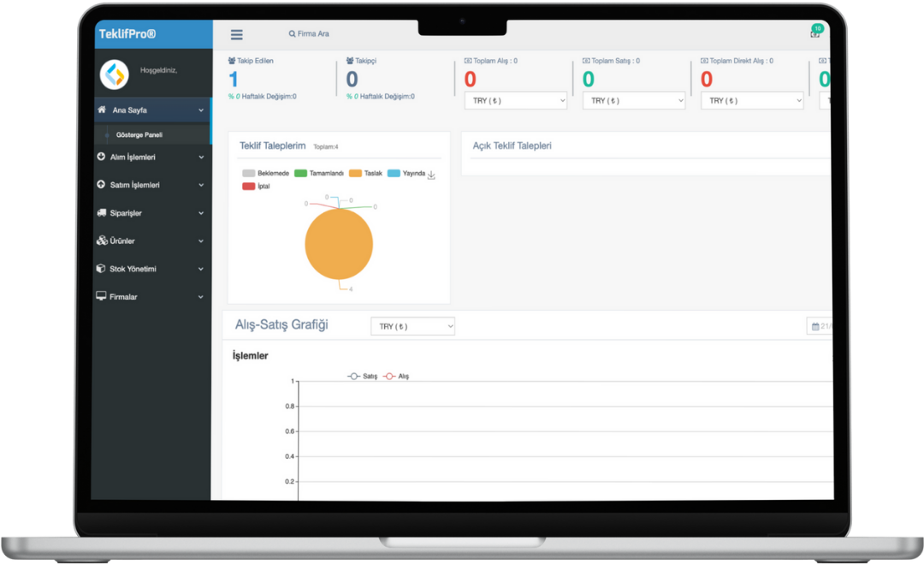This screenshot has width=924, height=565.
Task: Click the Takip Edilen count 1
Action: coord(234,79)
